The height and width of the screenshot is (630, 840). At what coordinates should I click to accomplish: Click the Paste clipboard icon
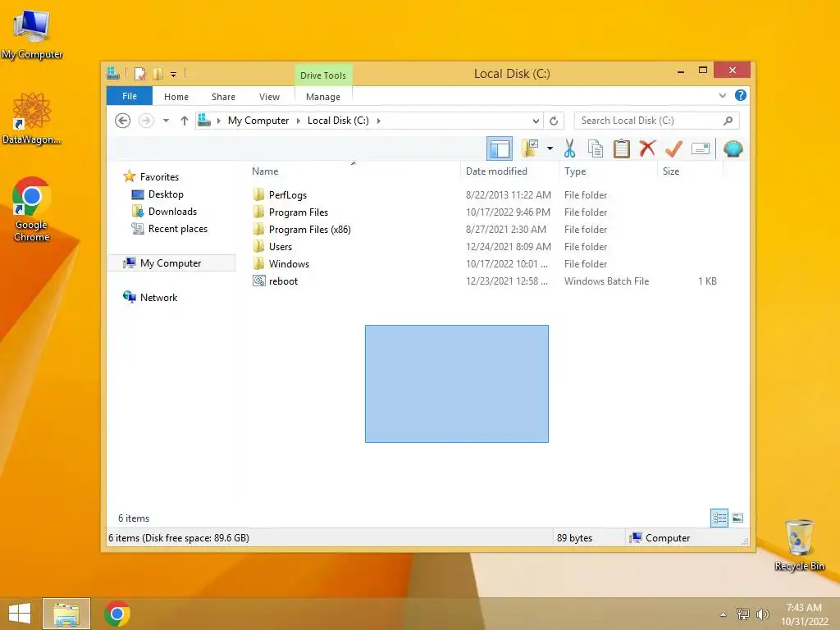click(622, 148)
